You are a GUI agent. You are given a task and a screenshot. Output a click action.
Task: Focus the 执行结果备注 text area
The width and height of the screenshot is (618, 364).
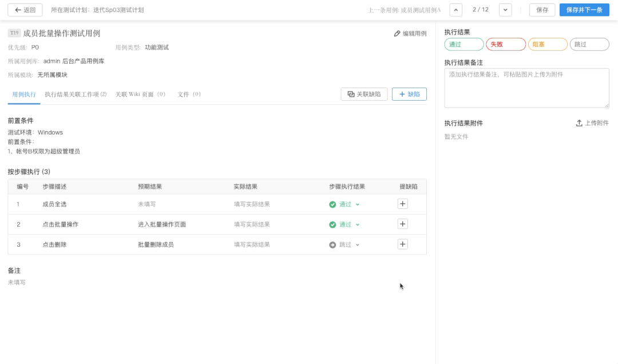tap(526, 88)
